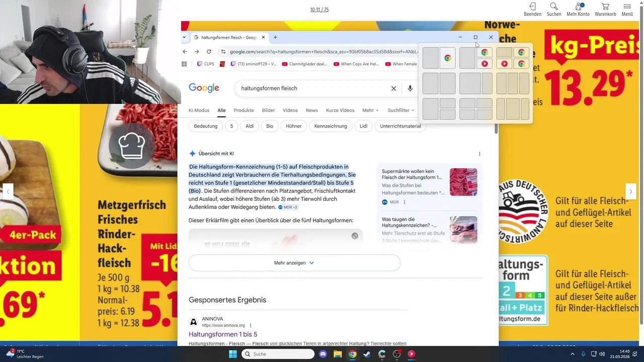Expand the MDR +3 sources chip
This screenshot has width=644, height=362.
click(x=288, y=207)
